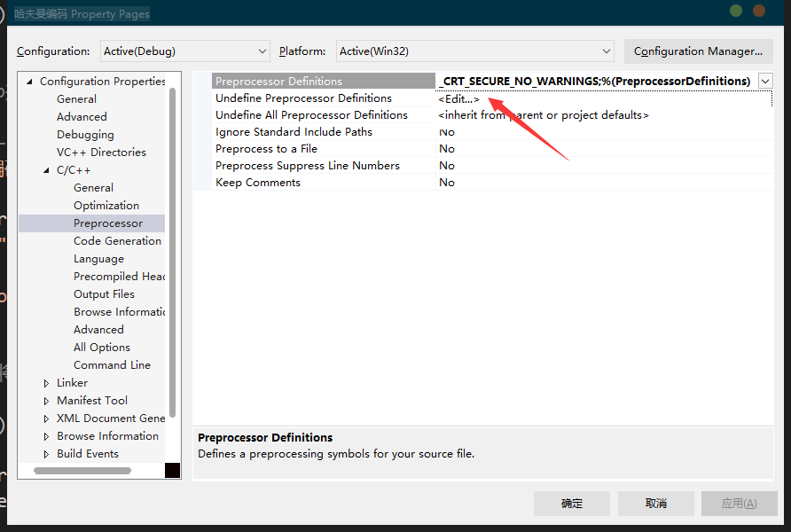Select Preprocess Suppress Line Numbers row

coord(324,166)
